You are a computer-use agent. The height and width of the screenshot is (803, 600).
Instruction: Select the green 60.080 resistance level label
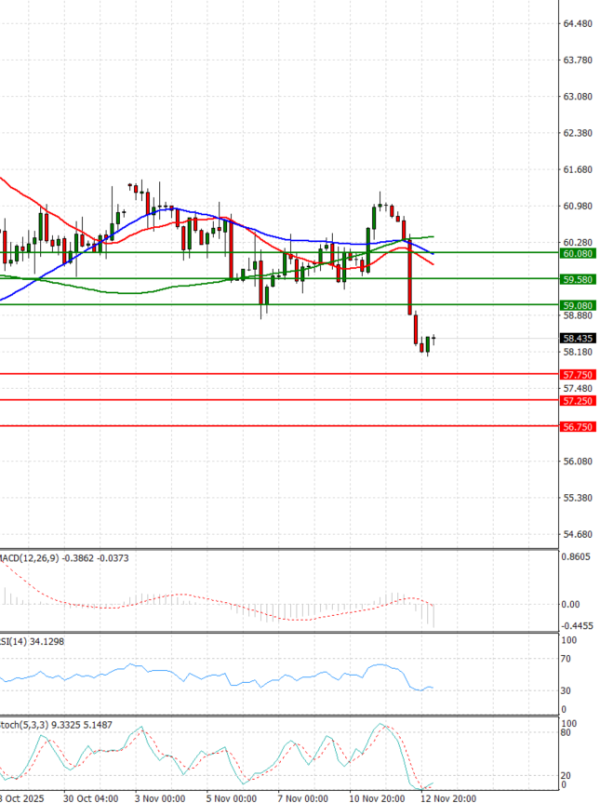coord(578,254)
